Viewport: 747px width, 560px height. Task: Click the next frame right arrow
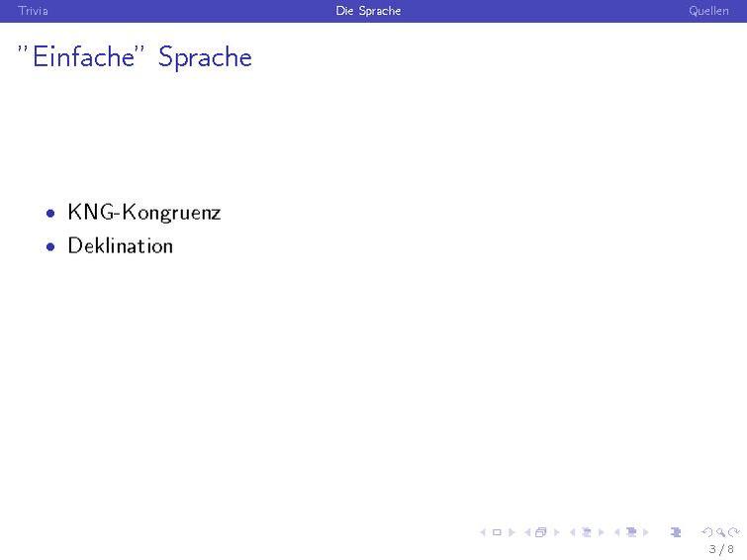[x=556, y=532]
